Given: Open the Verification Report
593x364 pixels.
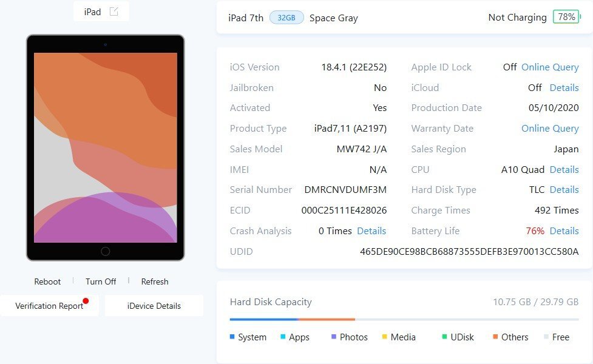Looking at the screenshot, I should tap(49, 306).
